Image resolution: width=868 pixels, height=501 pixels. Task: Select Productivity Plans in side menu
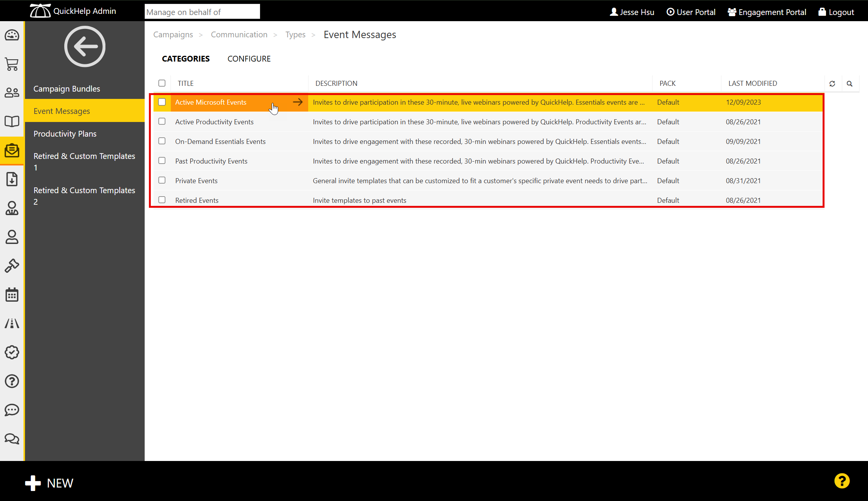click(65, 134)
